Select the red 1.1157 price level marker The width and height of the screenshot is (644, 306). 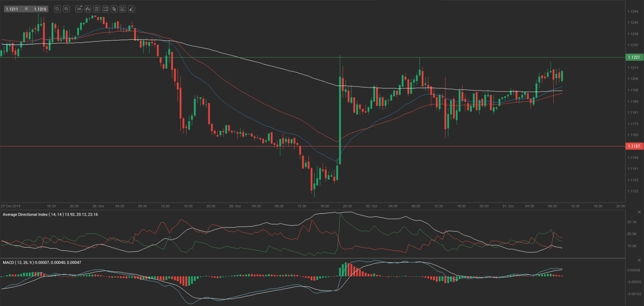click(634, 146)
